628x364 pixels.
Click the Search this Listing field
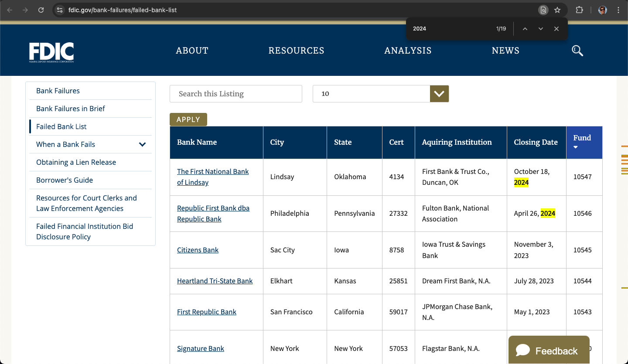[236, 94]
